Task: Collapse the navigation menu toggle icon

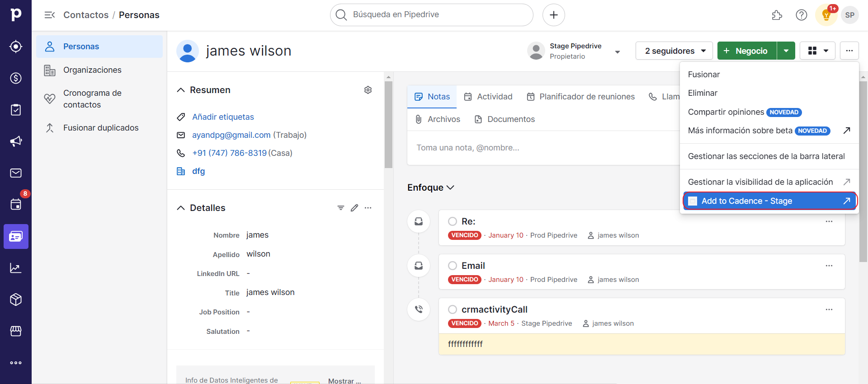Action: 50,15
